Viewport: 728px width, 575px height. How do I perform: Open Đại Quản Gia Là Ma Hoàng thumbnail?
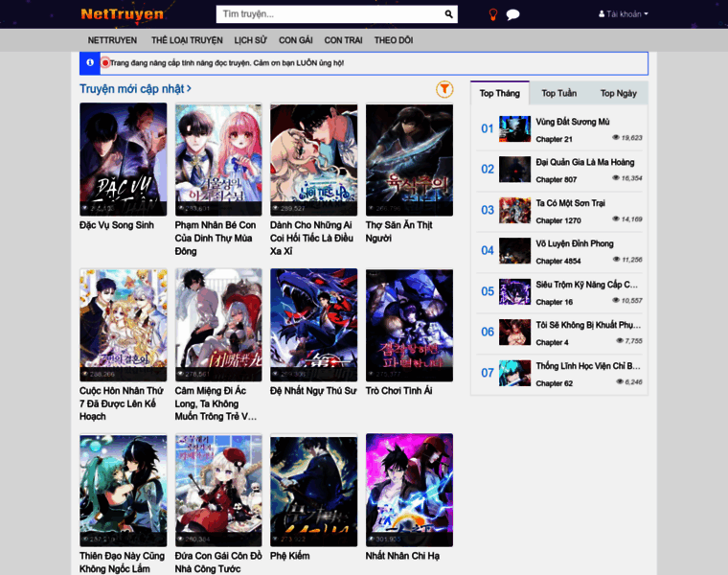click(515, 169)
